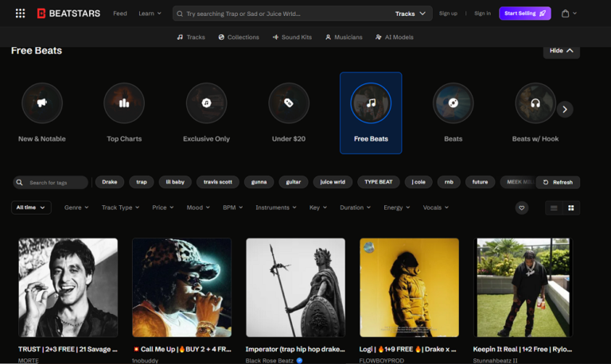Select the Free Beats music note icon

371,103
